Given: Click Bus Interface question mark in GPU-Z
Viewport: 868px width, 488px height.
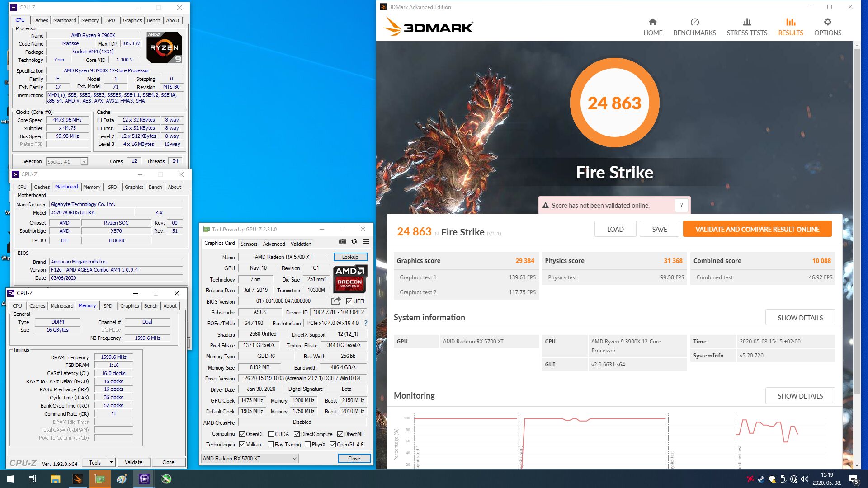Looking at the screenshot, I should pos(366,323).
